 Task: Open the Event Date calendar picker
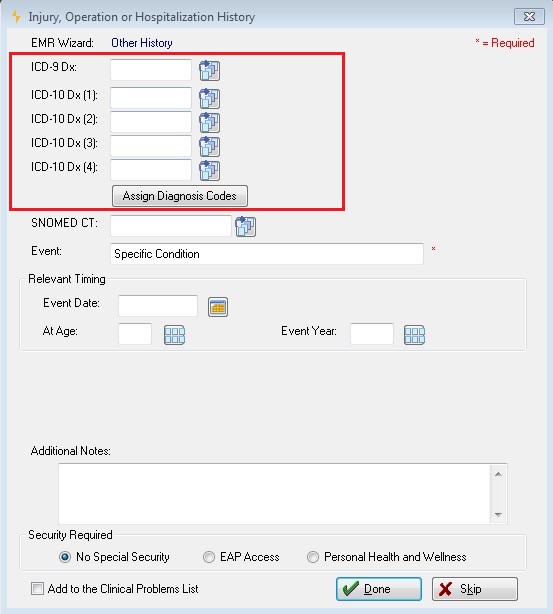pos(218,307)
